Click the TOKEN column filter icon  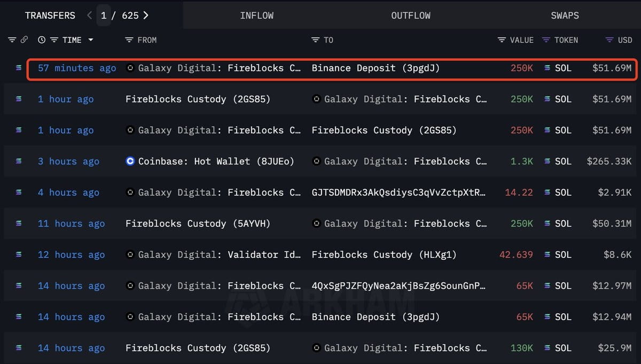pyautogui.click(x=546, y=40)
